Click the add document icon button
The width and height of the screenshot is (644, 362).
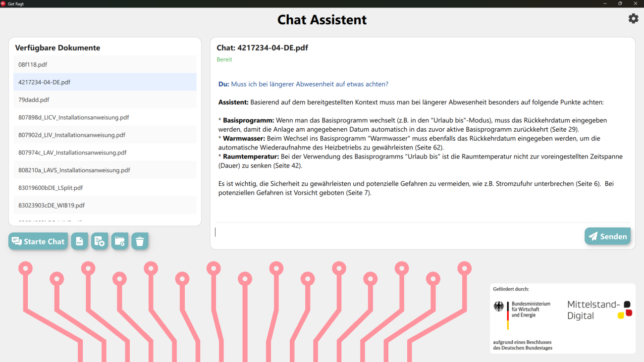pyautogui.click(x=100, y=241)
